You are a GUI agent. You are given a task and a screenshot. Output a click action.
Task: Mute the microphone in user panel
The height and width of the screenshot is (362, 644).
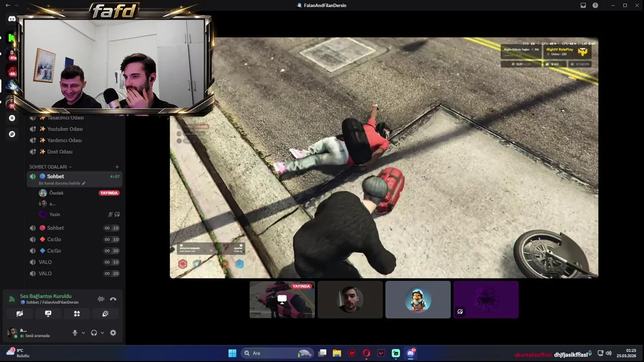coord(75,333)
